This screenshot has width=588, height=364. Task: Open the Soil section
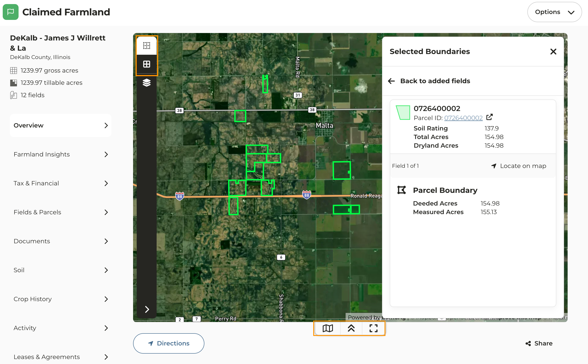[60, 270]
